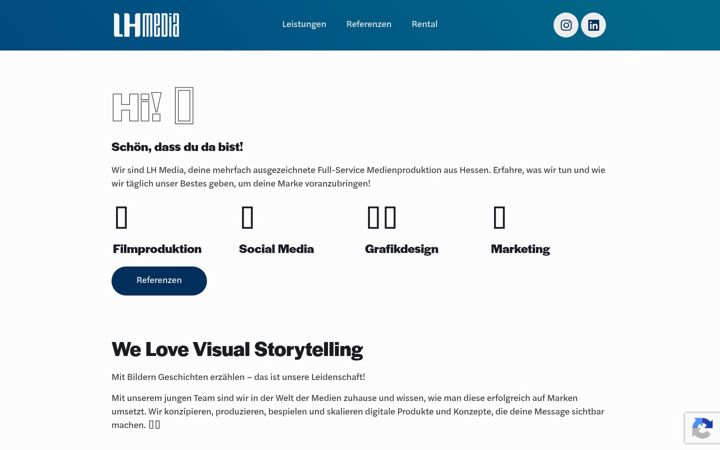This screenshot has width=720, height=450.
Task: Select the Filmproduktion heading
Action: 157,249
